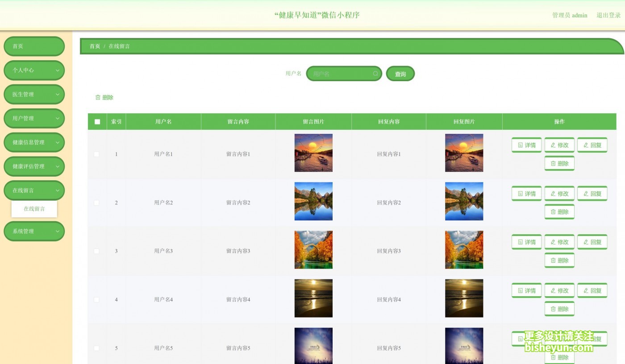This screenshot has width=625, height=364.
Task: Click the 修改 edit icon for 用户名2
Action: pyautogui.click(x=554, y=193)
